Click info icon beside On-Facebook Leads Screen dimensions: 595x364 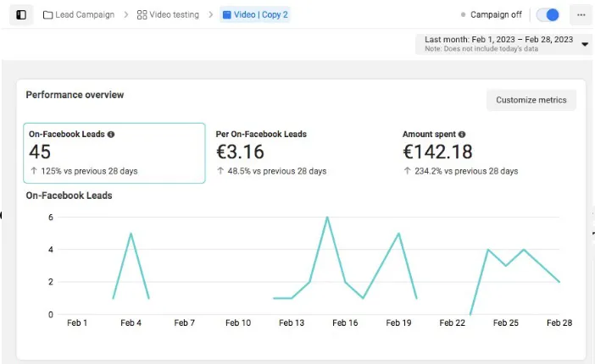tap(111, 134)
